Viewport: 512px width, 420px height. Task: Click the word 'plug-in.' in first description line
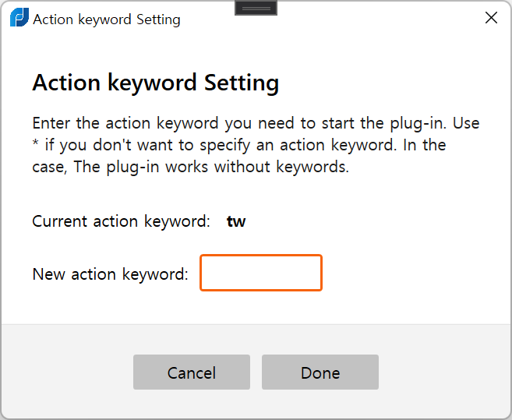[x=418, y=123]
